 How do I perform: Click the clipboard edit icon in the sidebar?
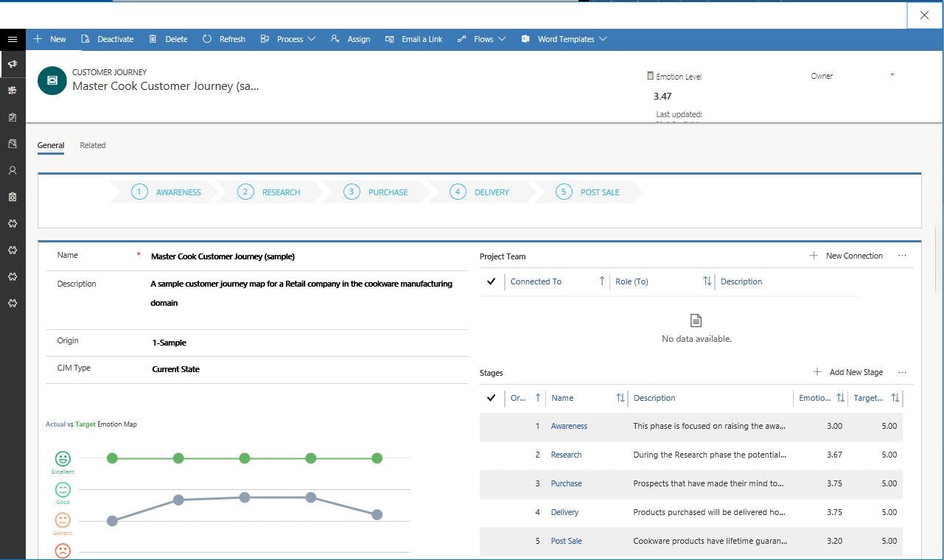(12, 116)
